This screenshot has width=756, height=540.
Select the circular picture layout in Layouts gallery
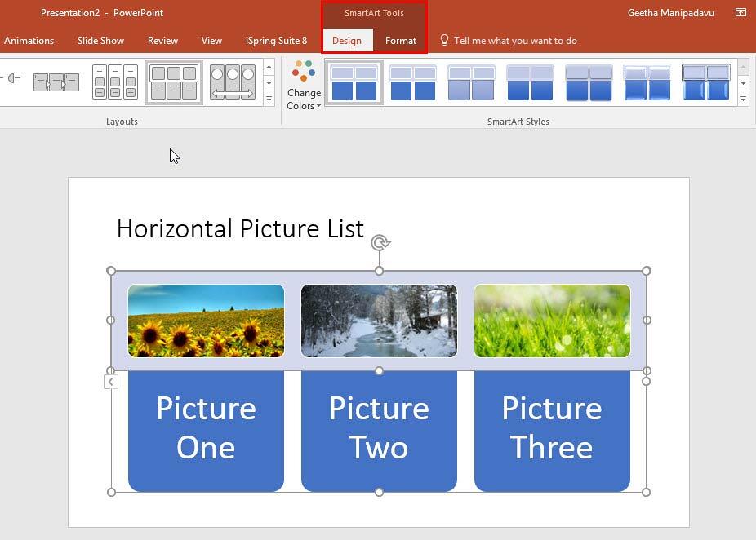pos(233,81)
